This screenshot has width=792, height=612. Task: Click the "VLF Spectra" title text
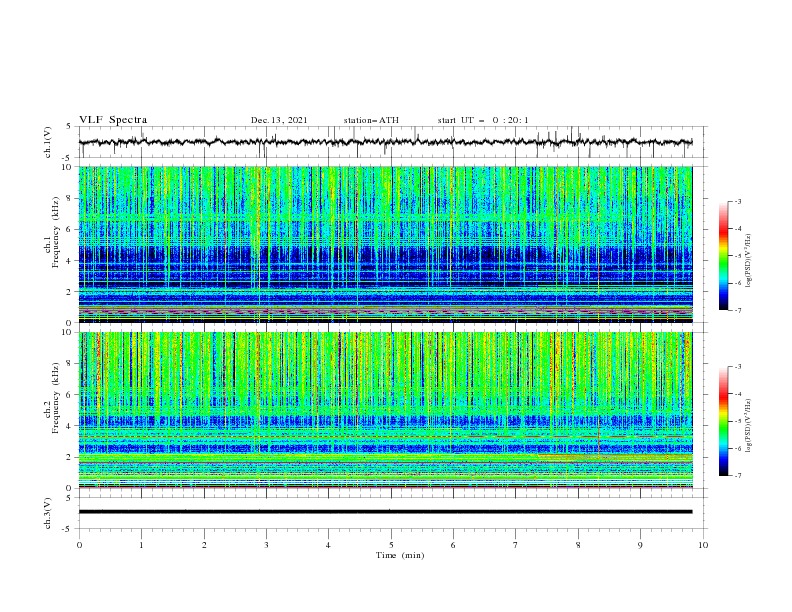[x=113, y=120]
